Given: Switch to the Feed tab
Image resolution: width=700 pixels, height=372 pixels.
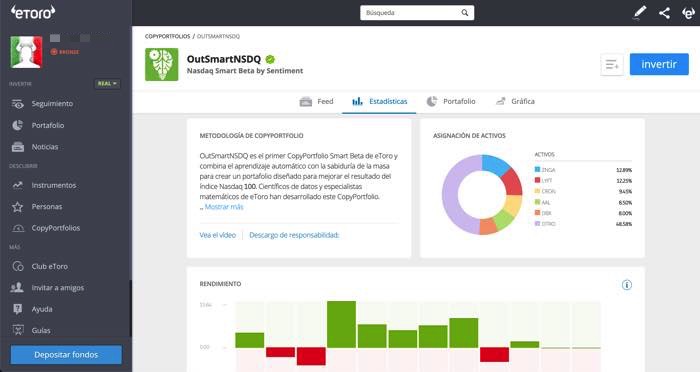Looking at the screenshot, I should point(317,101).
